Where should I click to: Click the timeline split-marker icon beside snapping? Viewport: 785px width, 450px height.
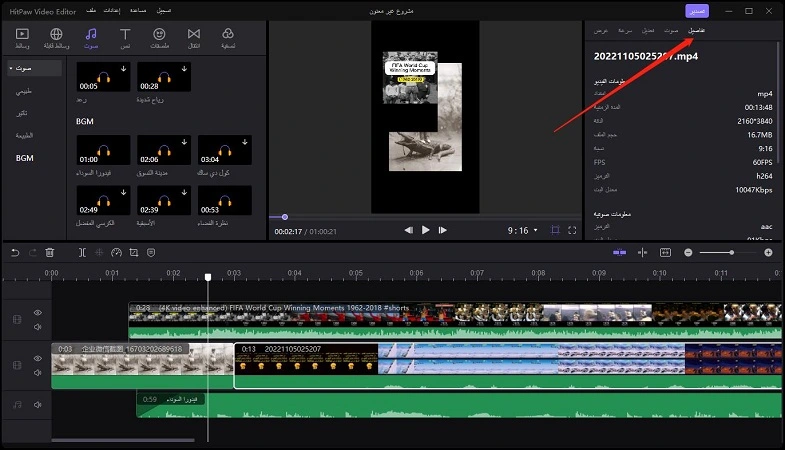(x=642, y=253)
